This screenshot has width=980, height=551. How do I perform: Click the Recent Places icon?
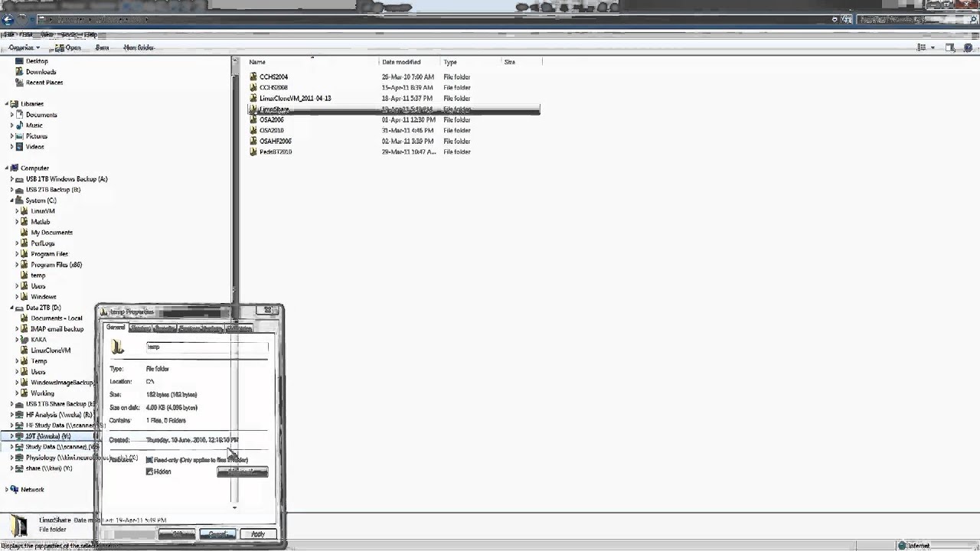[x=19, y=83]
